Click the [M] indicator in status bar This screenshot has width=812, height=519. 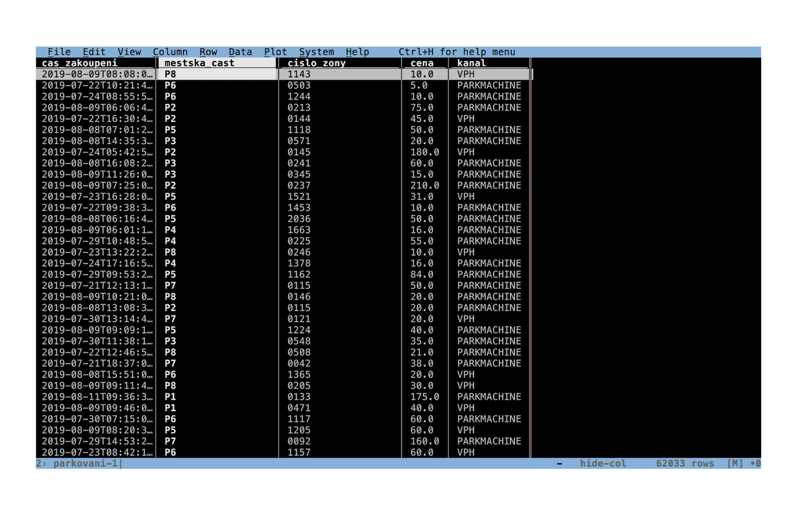click(735, 464)
